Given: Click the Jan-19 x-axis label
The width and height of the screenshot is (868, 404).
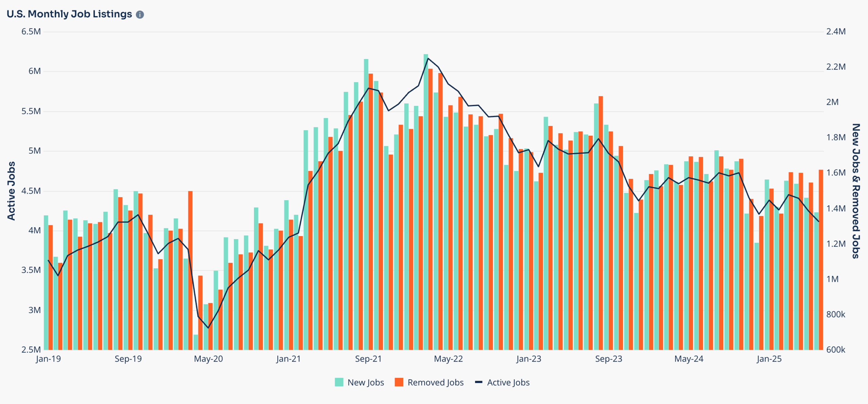Looking at the screenshot, I should 48,359.
